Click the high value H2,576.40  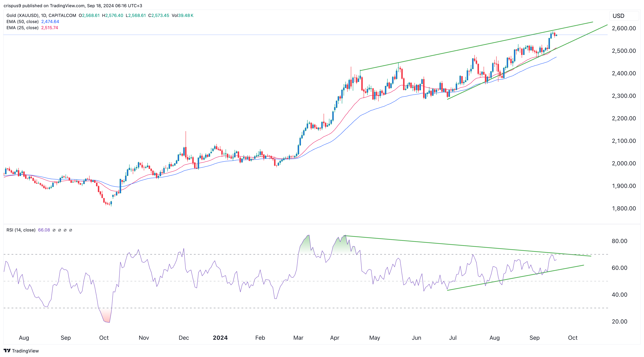tap(112, 15)
